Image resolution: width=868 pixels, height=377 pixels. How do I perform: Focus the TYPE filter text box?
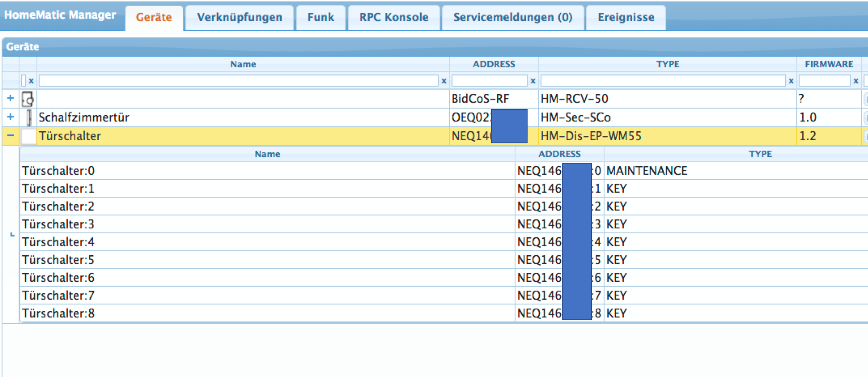tap(663, 81)
